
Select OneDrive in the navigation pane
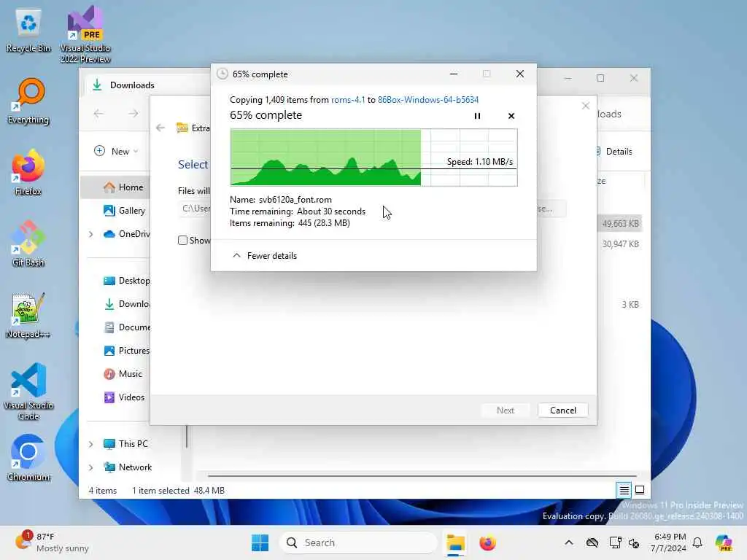(127, 234)
